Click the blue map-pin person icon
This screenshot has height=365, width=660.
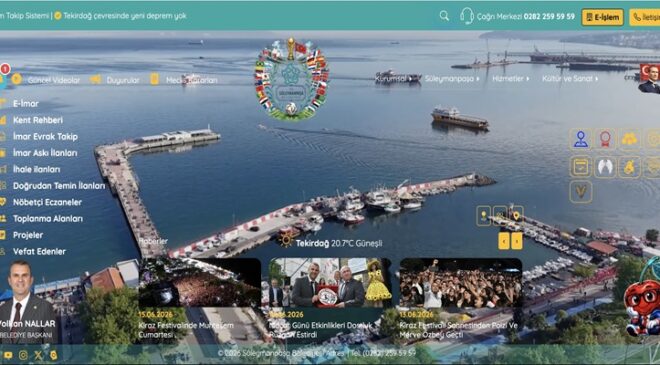click(x=581, y=139)
